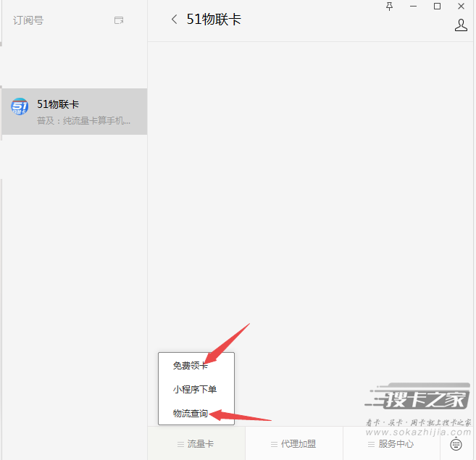
Task: Open 物流查询 menu entry
Action: [x=190, y=413]
